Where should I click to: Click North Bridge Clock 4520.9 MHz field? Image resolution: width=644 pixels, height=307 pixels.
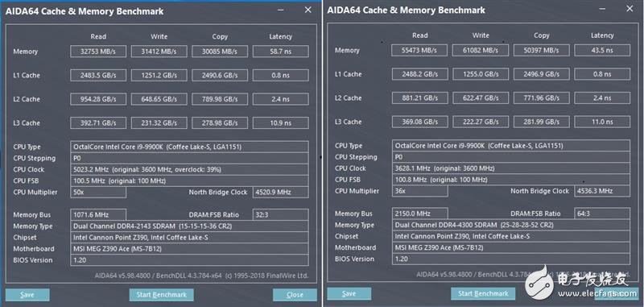[x=280, y=193]
